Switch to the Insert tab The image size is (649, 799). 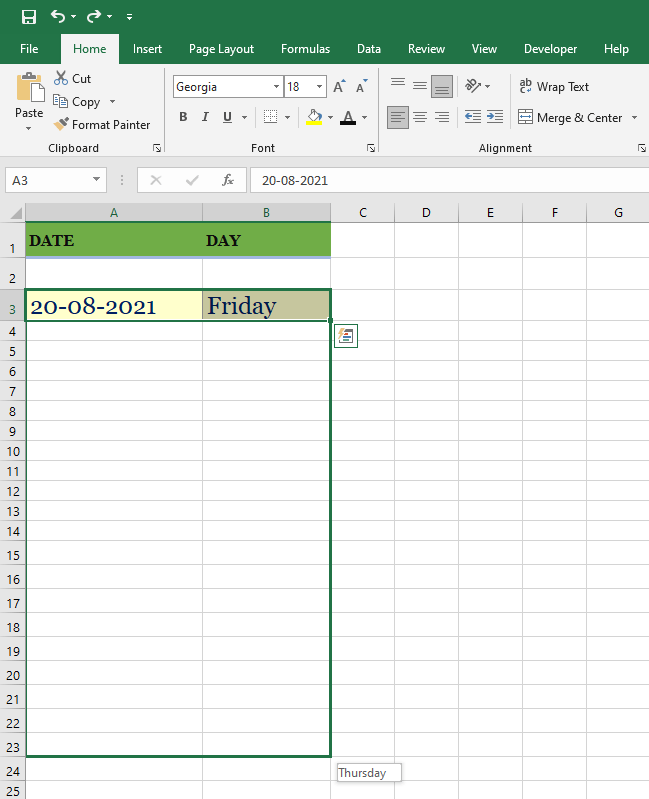pyautogui.click(x=147, y=49)
